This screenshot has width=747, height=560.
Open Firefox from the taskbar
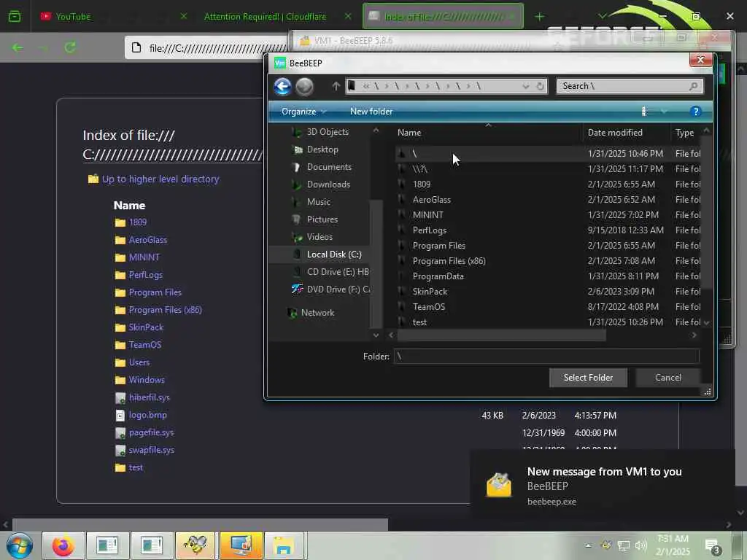63,545
